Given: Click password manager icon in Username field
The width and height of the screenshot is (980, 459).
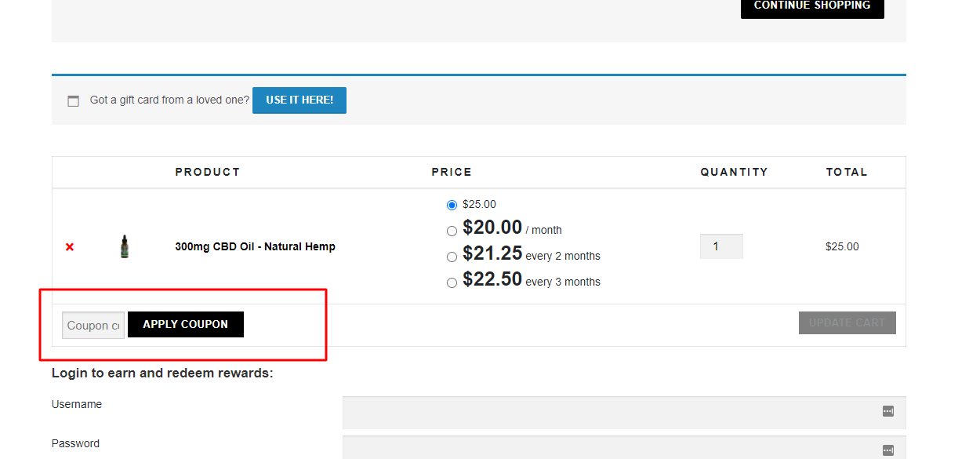Looking at the screenshot, I should pyautogui.click(x=888, y=411).
